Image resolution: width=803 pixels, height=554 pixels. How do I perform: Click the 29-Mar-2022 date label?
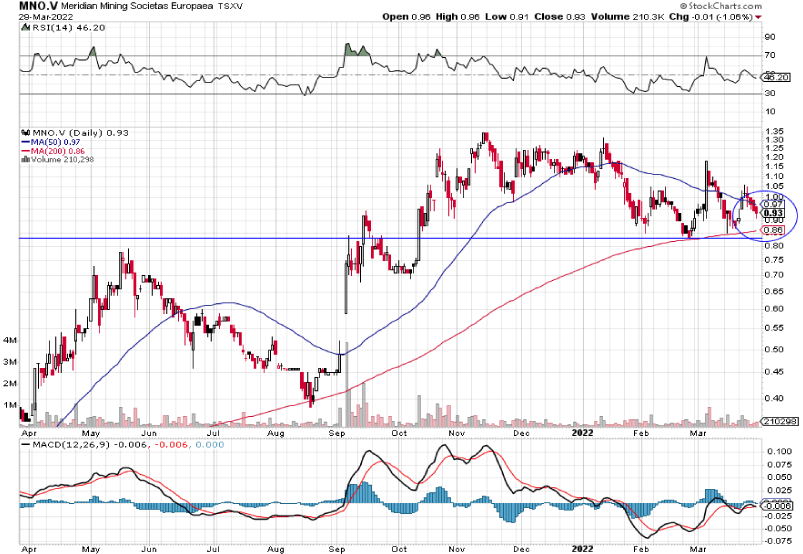[x=31, y=18]
